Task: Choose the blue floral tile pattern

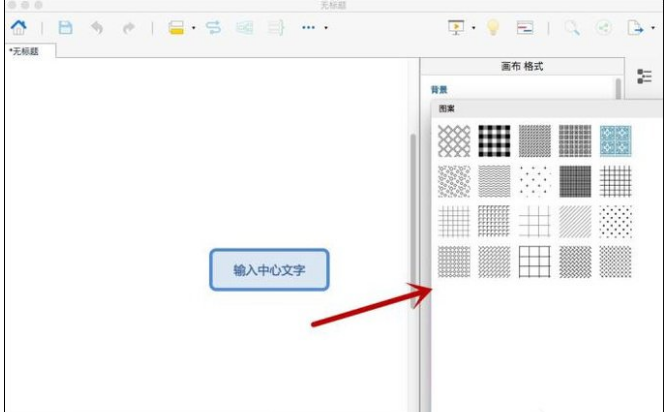Action: point(615,141)
